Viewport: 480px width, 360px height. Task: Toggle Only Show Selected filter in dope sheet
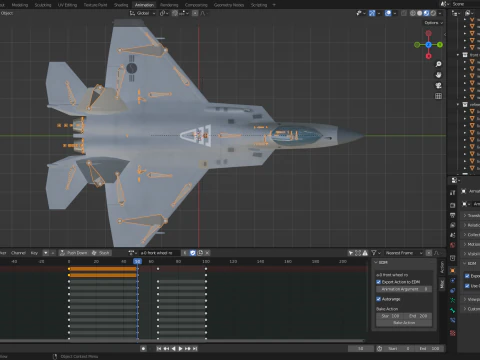tap(351, 253)
